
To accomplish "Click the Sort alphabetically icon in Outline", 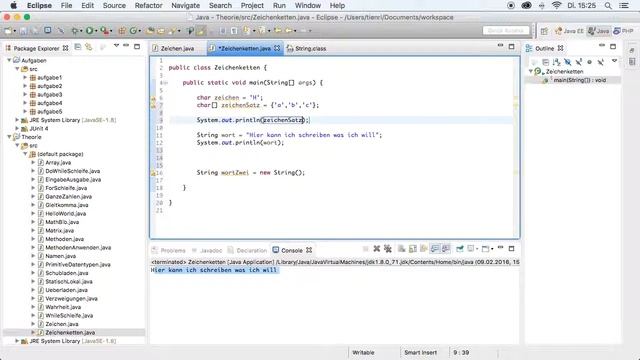I will point(556,62).
